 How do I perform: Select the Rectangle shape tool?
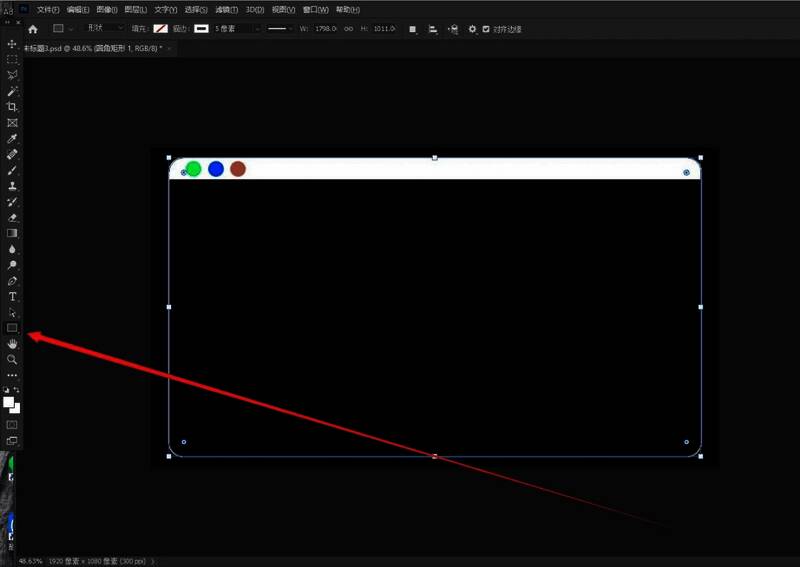12,328
